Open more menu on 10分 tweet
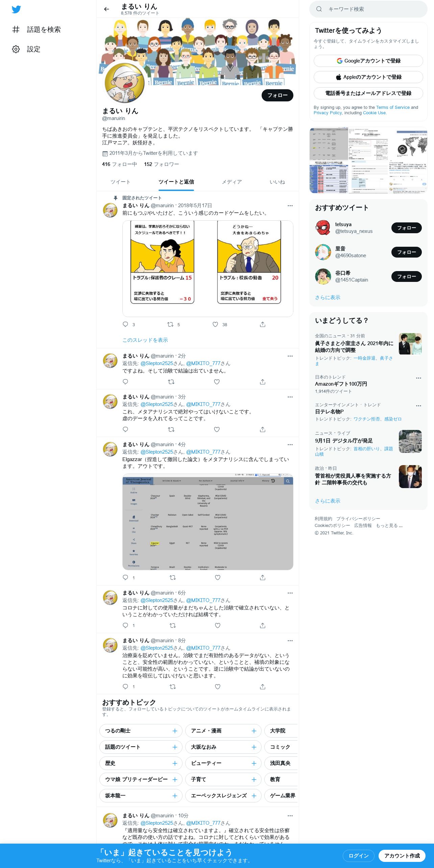 290,816
